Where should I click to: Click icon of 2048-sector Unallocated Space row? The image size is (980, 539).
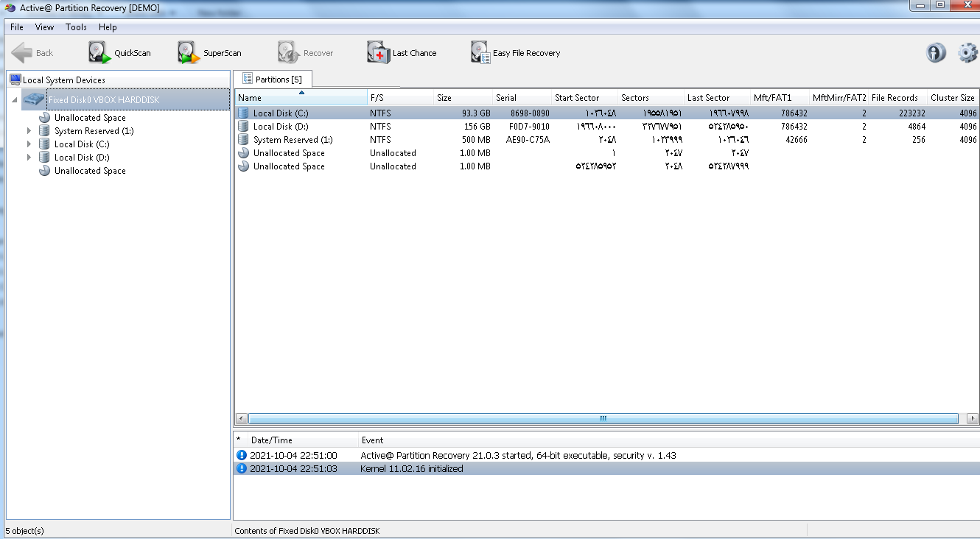pyautogui.click(x=243, y=166)
